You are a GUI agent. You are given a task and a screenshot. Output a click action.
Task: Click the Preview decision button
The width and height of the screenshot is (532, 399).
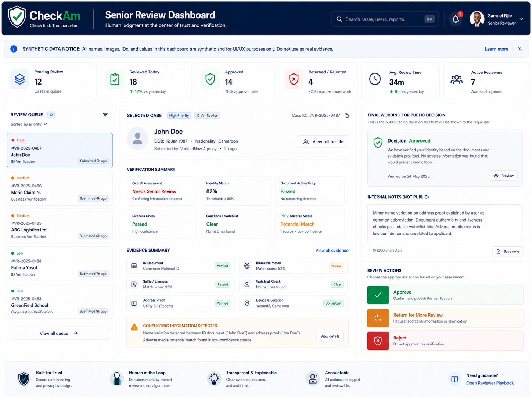pyautogui.click(x=504, y=176)
